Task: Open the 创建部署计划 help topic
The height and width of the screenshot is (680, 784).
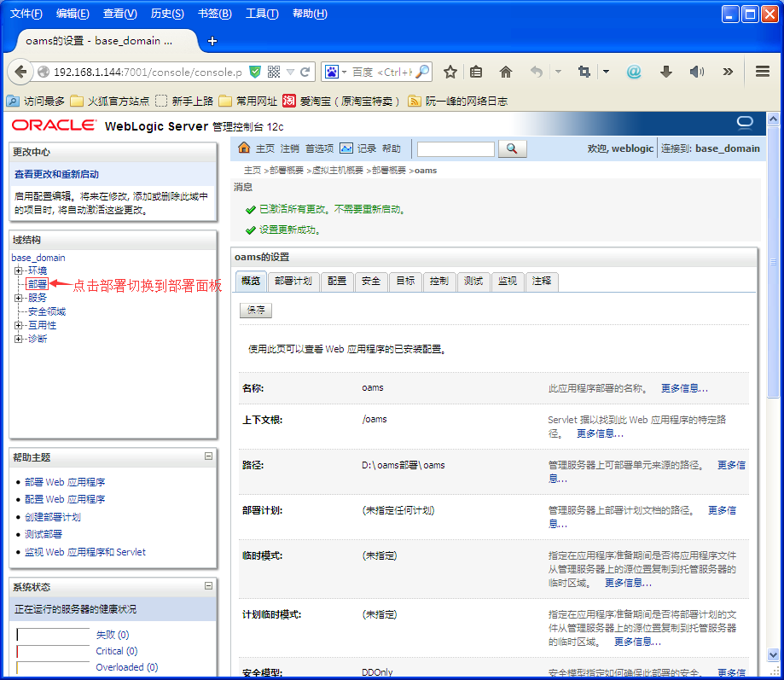Action: pyautogui.click(x=53, y=517)
